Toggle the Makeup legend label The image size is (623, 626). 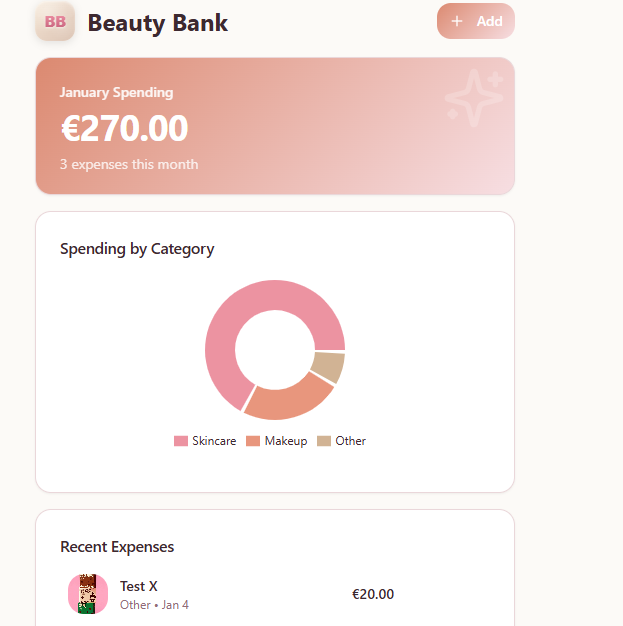tap(286, 441)
